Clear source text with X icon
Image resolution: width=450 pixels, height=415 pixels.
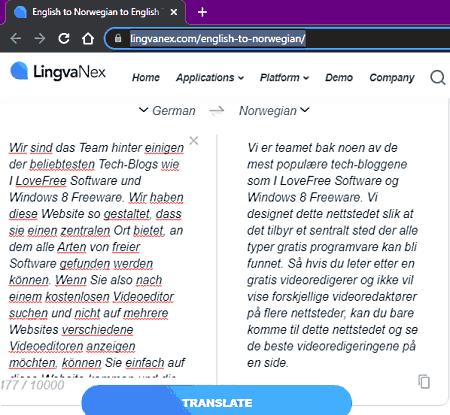pyautogui.click(x=194, y=140)
